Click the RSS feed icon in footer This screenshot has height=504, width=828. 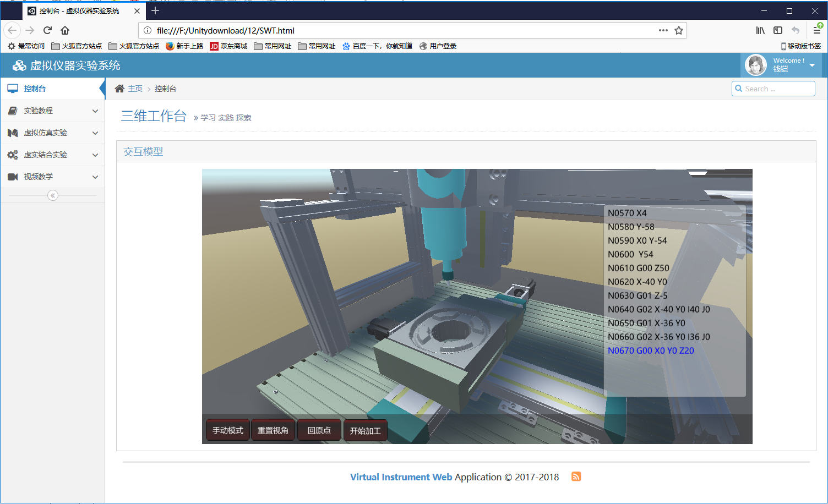576,476
